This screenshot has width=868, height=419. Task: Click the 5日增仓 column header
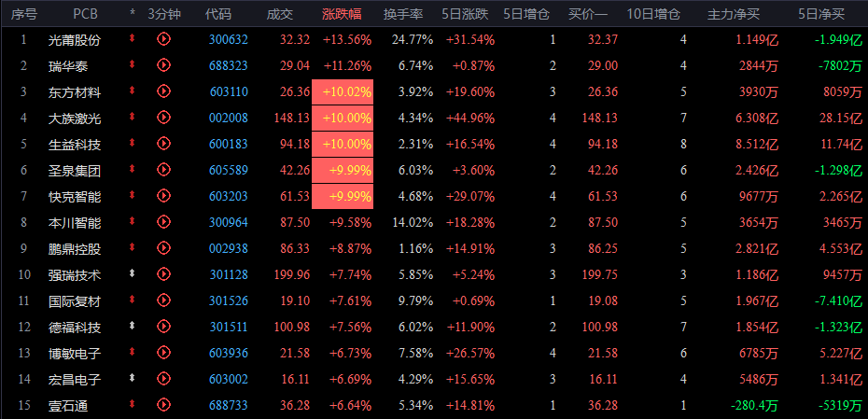tap(526, 14)
